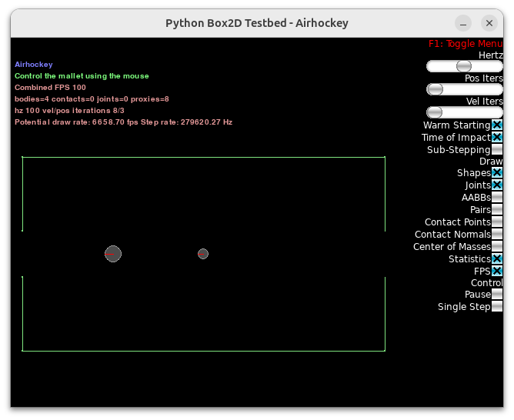Click the small puck circle

click(x=203, y=254)
